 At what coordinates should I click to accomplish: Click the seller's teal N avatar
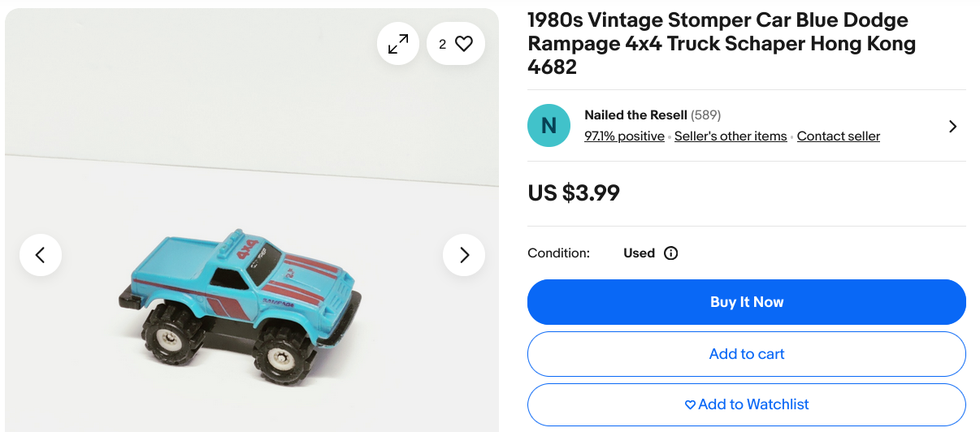pyautogui.click(x=549, y=126)
